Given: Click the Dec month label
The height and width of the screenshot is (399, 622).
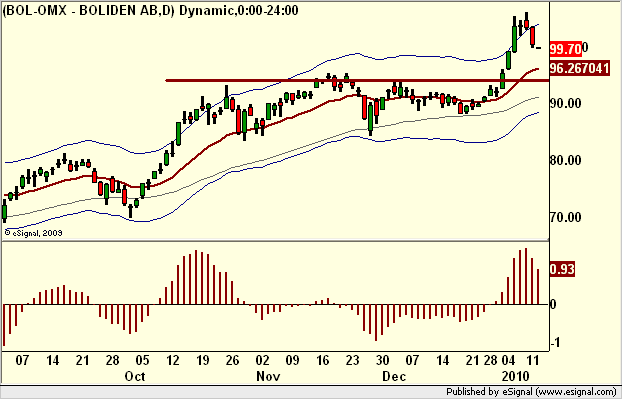Looking at the screenshot, I should click(394, 376).
